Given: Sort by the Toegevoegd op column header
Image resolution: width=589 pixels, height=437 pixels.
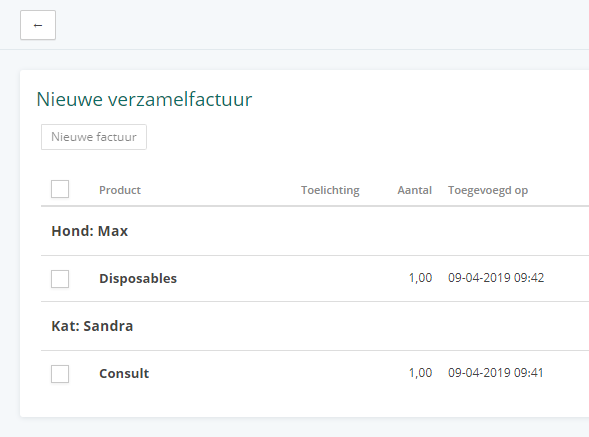Looking at the screenshot, I should [488, 190].
